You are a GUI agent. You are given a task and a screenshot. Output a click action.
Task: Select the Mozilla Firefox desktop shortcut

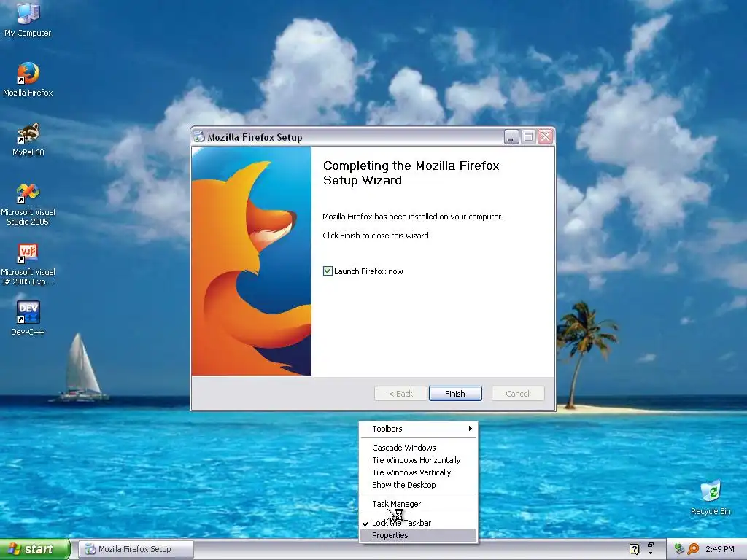(x=28, y=79)
